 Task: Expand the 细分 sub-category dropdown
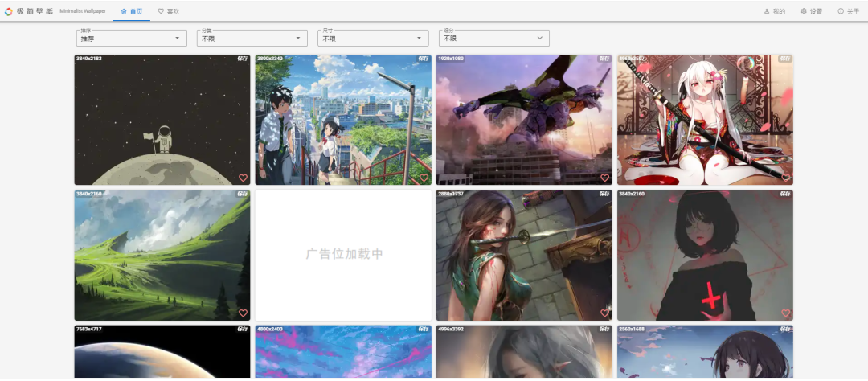pyautogui.click(x=493, y=38)
